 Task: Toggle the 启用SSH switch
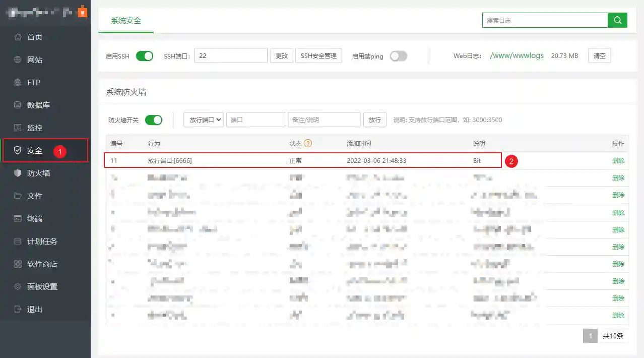145,56
